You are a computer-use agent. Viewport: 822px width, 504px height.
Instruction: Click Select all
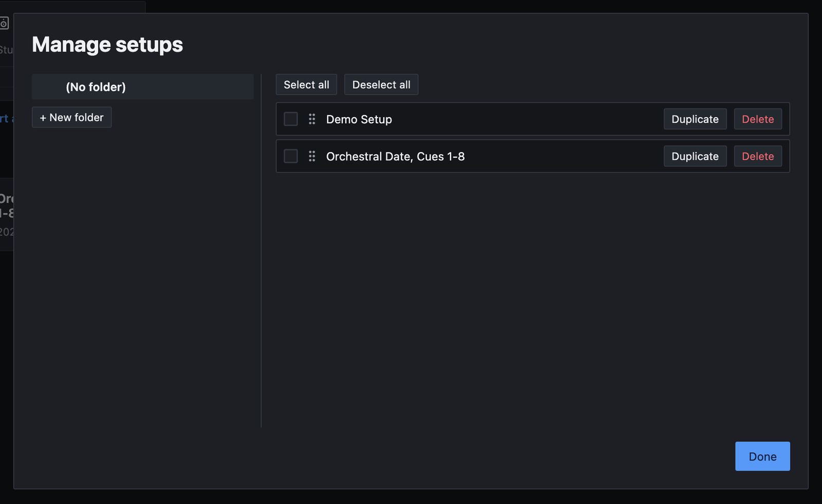[307, 85]
